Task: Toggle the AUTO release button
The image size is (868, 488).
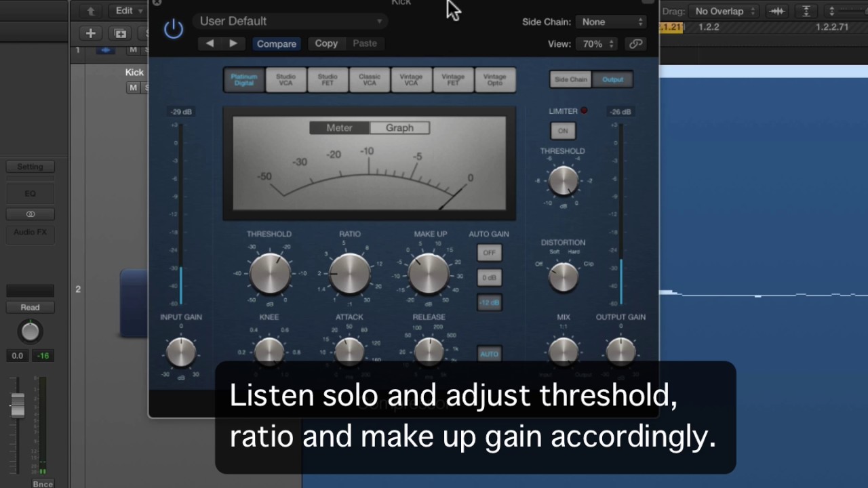Action: pyautogui.click(x=489, y=354)
